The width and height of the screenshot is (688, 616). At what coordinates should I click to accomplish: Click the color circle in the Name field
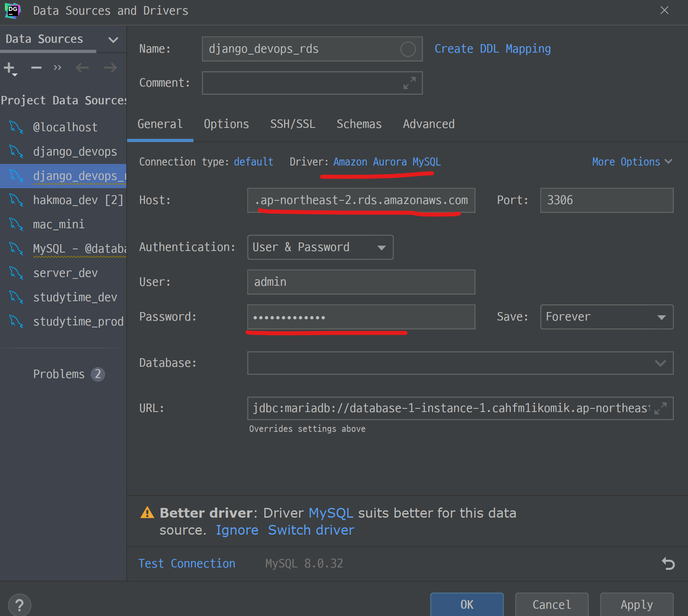[x=408, y=49]
